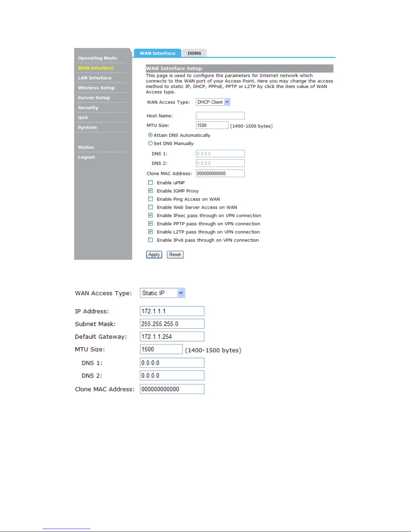411x532 pixels.
Task: Toggle IPv6 pass through on VPN
Action: tap(150, 240)
